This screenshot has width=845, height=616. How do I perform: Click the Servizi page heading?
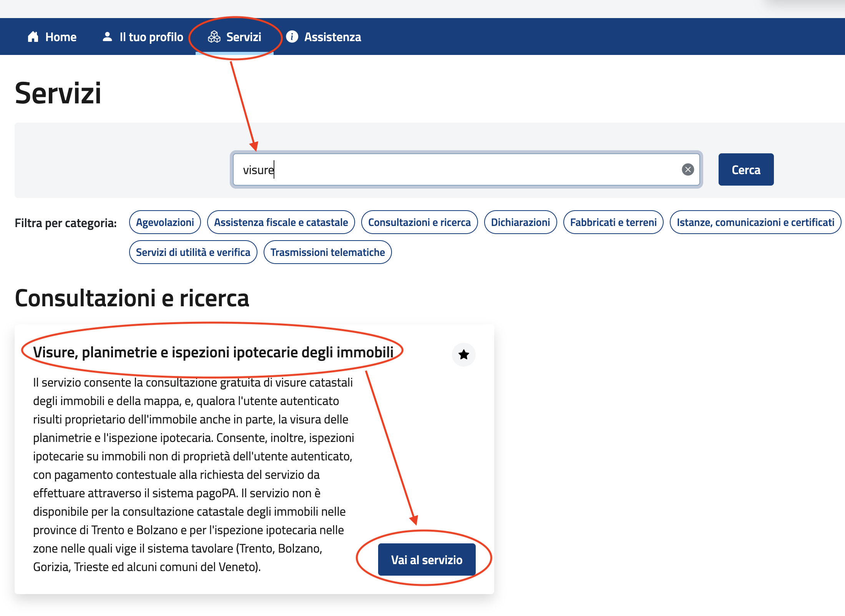point(58,93)
